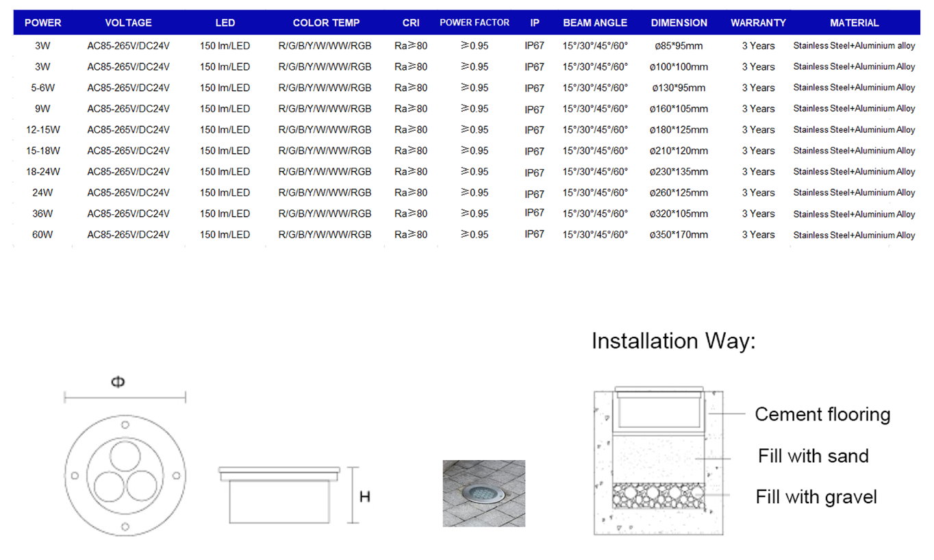934x560 pixels.
Task: Click the BEAM ANGLE column header
Action: (594, 23)
